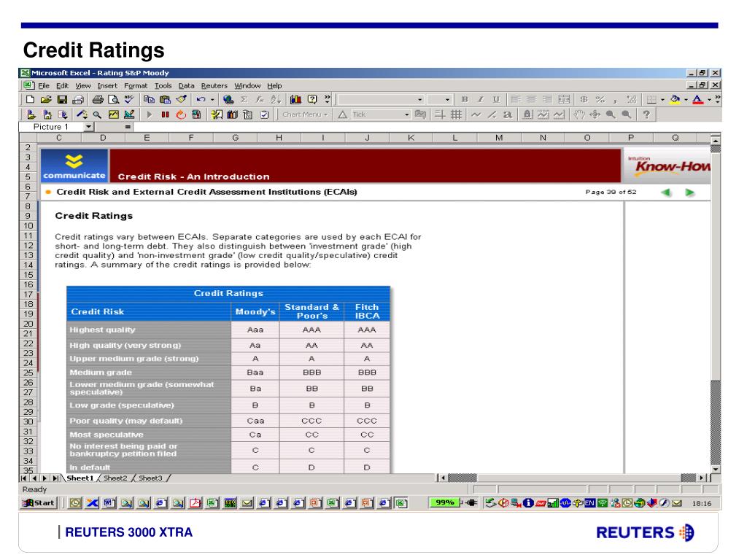747x560 pixels.
Task: Click the gridlines hash icon in chart toolbar
Action: [457, 114]
